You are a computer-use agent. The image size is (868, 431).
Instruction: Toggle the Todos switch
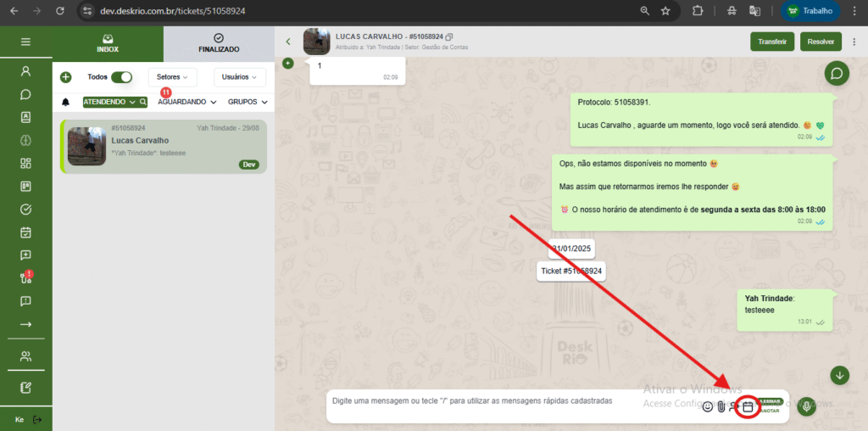pos(122,77)
